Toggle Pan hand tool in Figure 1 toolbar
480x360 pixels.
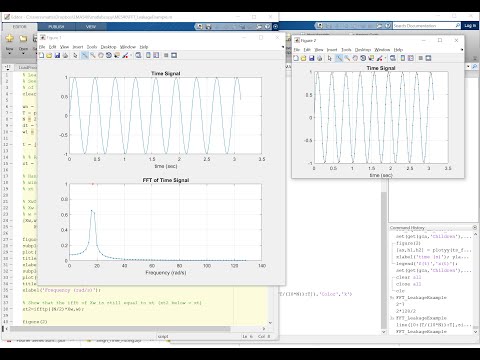pos(101,55)
